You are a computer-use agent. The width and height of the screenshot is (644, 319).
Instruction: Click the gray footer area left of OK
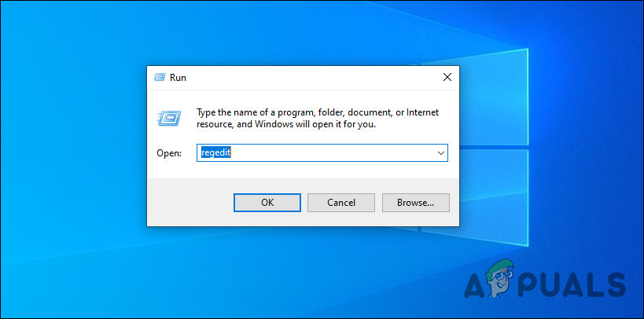pos(189,202)
